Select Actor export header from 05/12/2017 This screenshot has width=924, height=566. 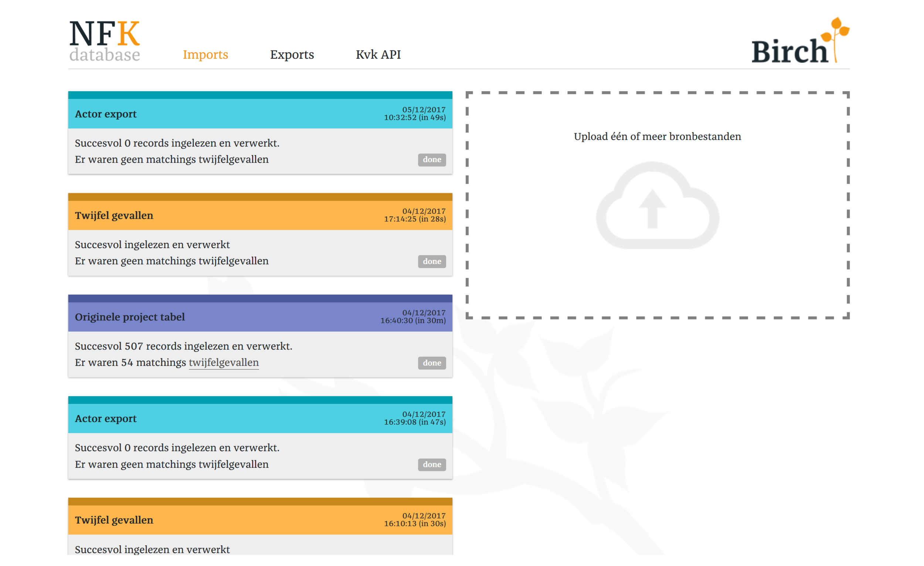[x=260, y=113]
